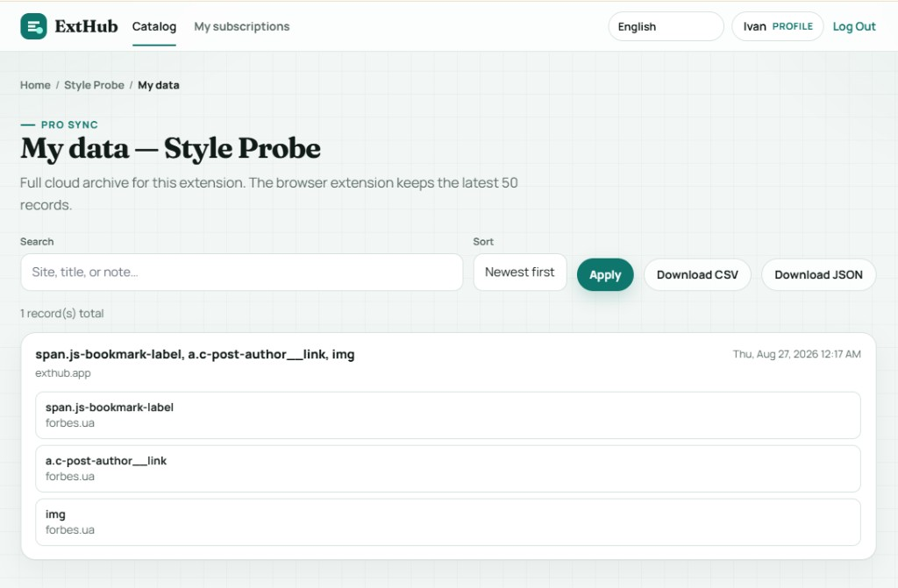Go to My subscriptions
The image size is (898, 588).
click(242, 26)
